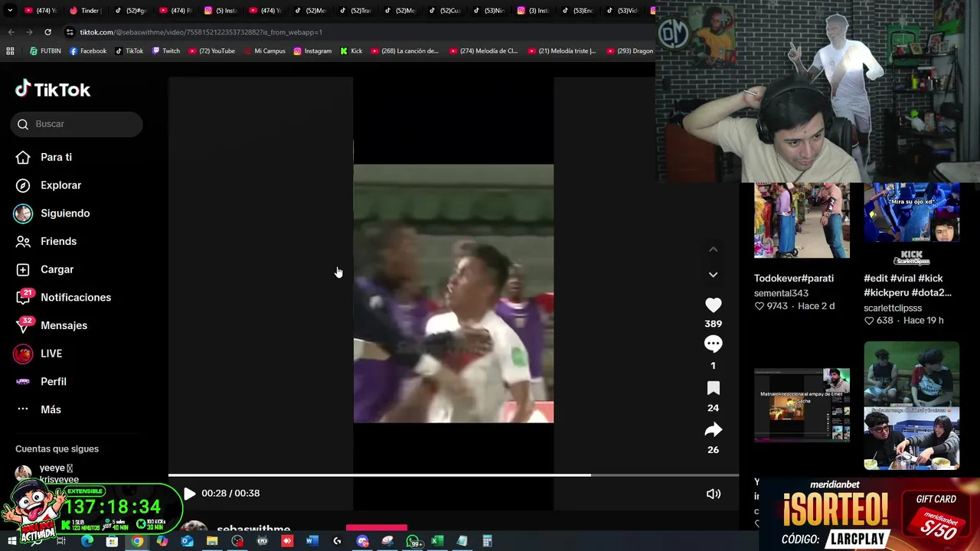980x551 pixels.
Task: Open Para ti home feed
Action: 44,157
